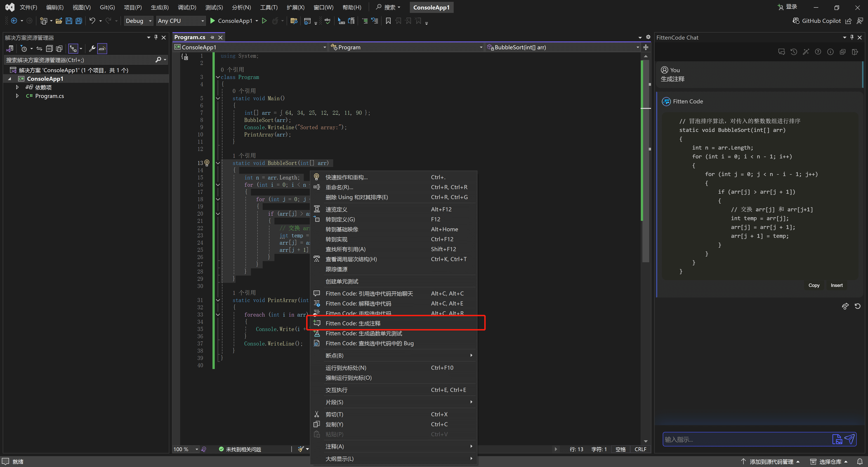Click the Save All toolbar icon
This screenshot has width=868, height=467.
78,21
